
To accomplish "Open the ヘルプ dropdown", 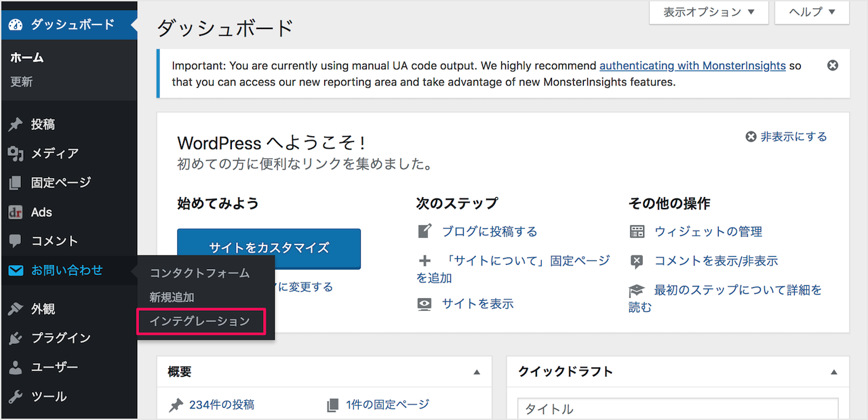I will pos(812,12).
